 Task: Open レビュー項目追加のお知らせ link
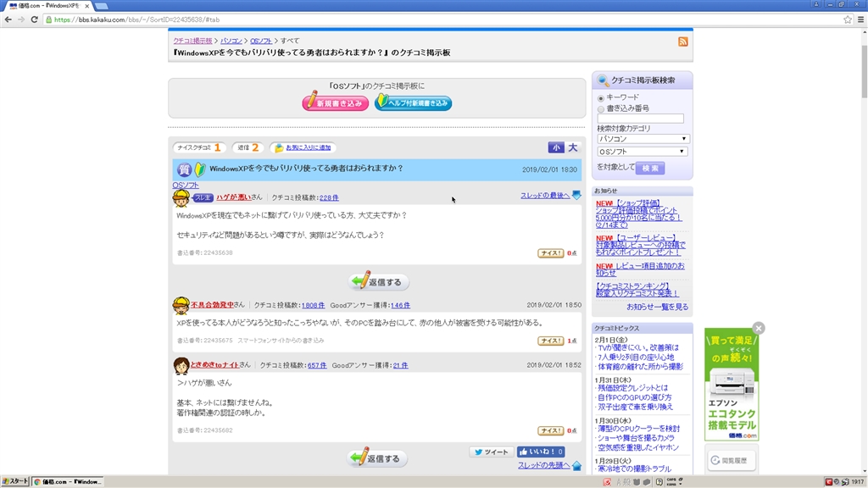pyautogui.click(x=640, y=269)
